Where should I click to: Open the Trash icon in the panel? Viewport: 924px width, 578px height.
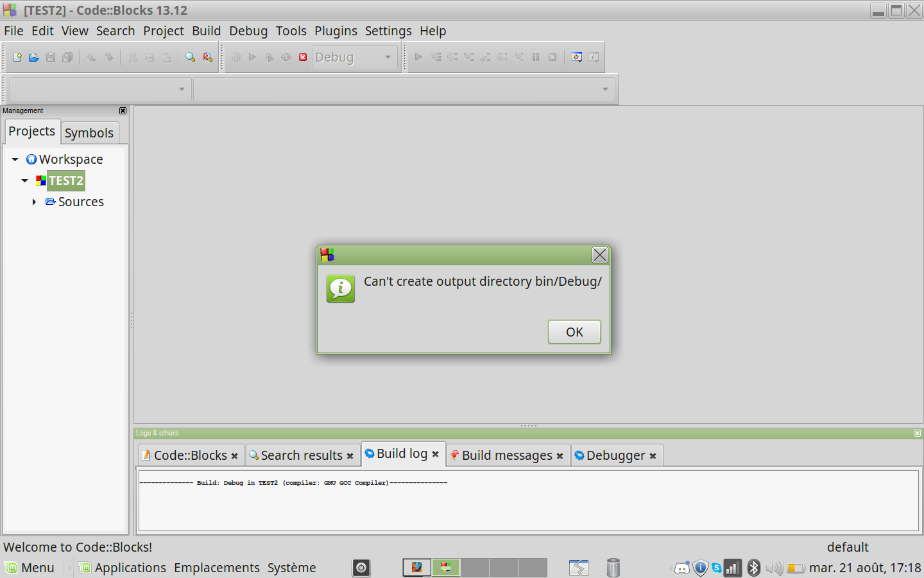click(613, 568)
